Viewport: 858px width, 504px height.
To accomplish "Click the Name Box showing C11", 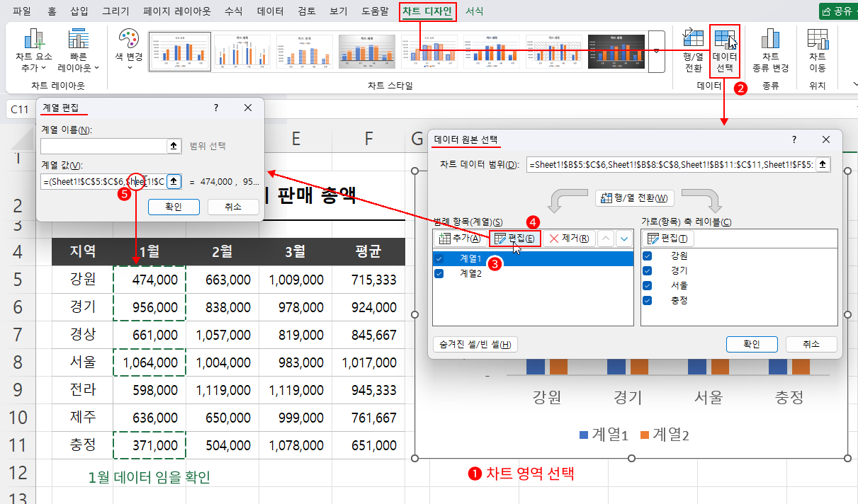I will 20,109.
